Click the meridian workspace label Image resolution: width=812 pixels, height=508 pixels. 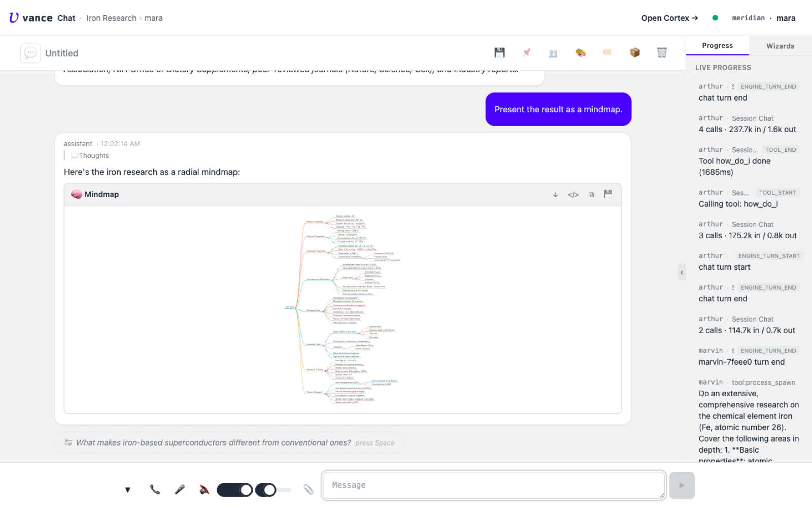[x=748, y=18]
